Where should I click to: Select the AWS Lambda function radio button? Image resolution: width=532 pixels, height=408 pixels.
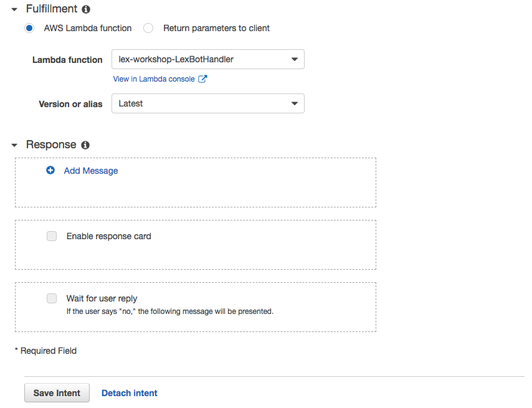point(29,28)
